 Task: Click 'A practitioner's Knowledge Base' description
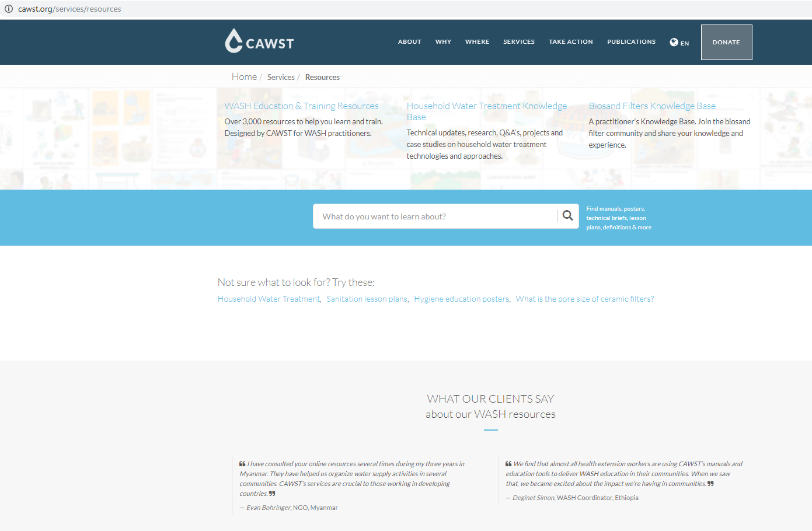coord(670,133)
